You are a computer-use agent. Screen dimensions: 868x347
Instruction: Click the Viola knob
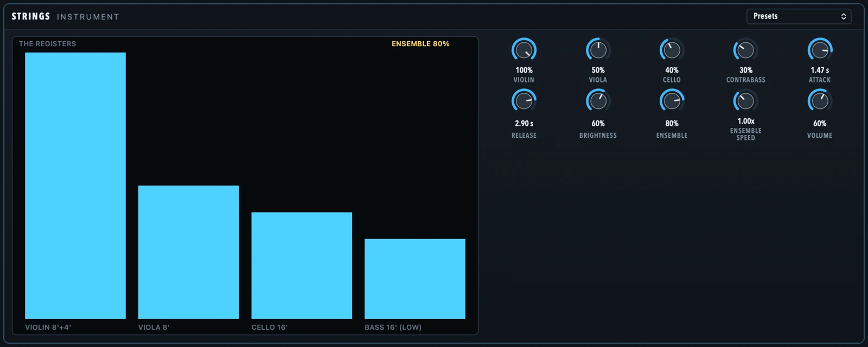(x=598, y=50)
